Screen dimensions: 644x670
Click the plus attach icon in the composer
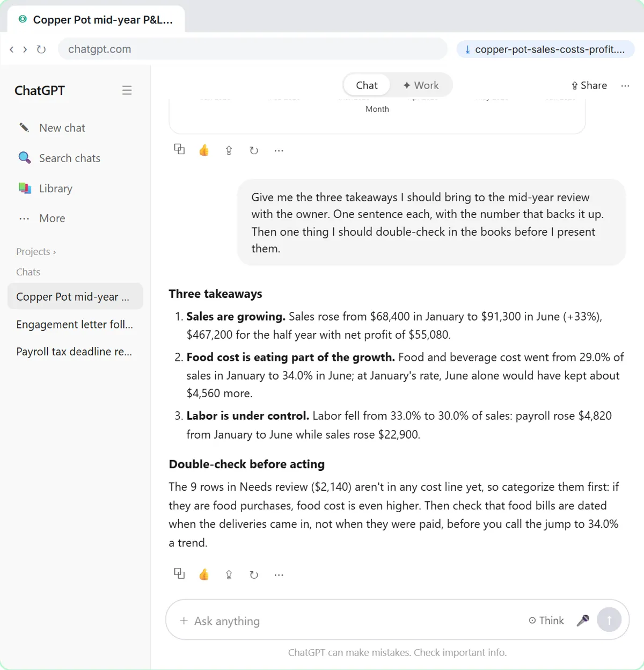[x=184, y=621]
